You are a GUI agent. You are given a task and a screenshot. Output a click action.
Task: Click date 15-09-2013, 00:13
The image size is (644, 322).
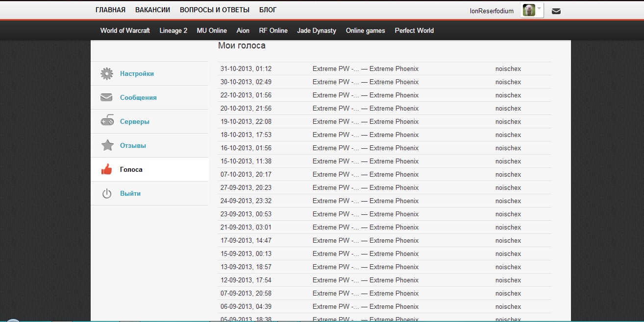coord(246,254)
